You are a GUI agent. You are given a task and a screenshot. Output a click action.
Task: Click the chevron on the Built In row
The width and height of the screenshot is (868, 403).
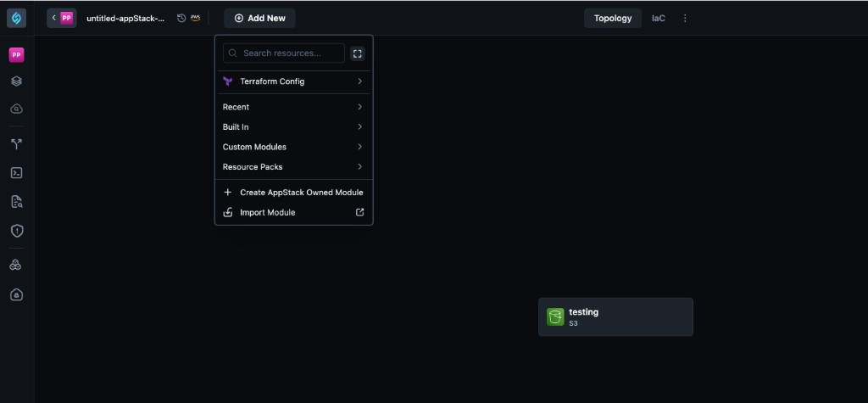(x=359, y=127)
